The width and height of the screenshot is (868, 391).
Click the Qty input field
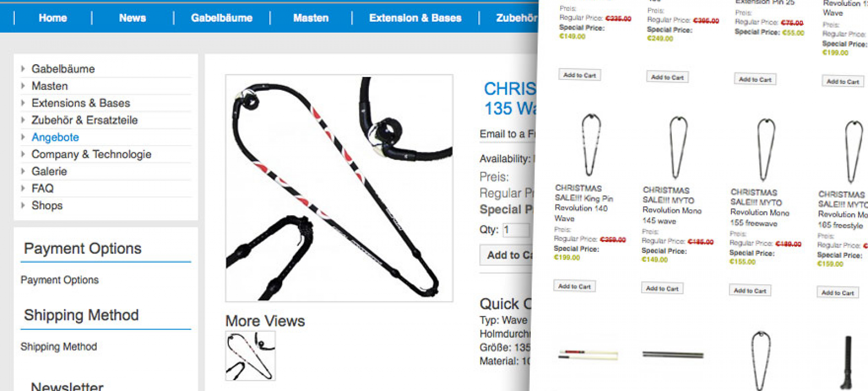[x=516, y=230]
